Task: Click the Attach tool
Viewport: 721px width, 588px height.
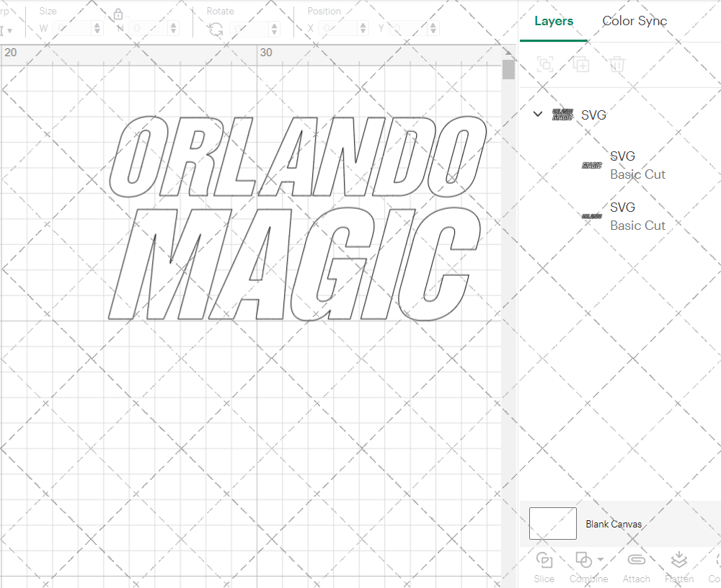Action: [637, 568]
